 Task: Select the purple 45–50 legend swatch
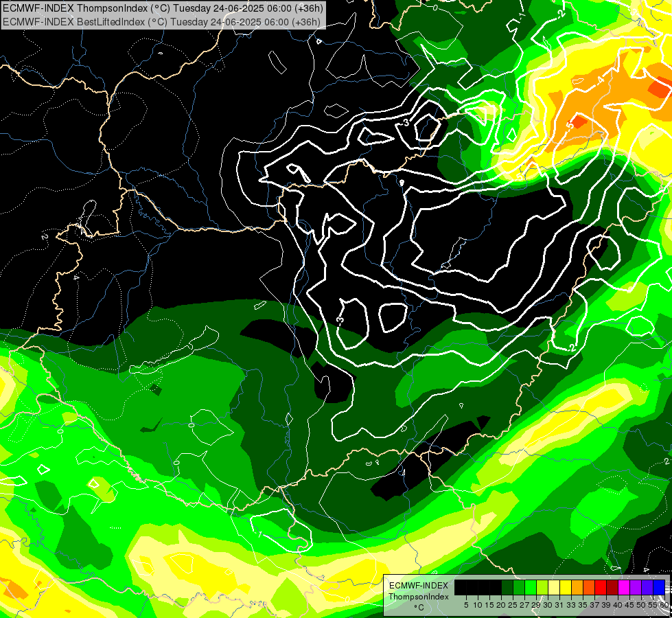(636, 587)
